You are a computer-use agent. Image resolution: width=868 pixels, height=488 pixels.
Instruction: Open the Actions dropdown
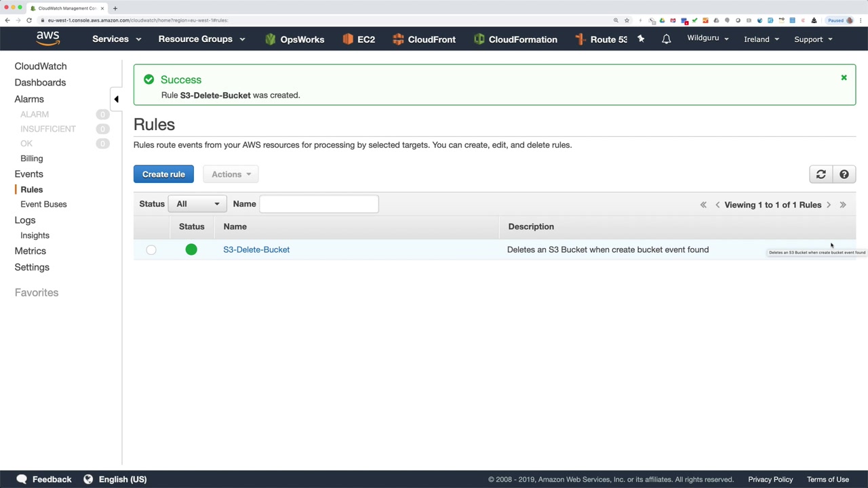coord(231,174)
